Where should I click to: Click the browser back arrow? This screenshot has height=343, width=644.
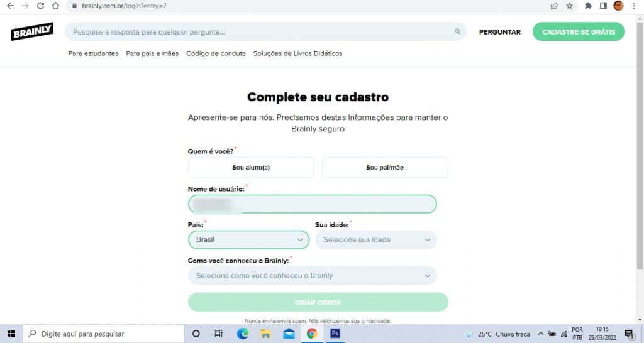tap(10, 6)
